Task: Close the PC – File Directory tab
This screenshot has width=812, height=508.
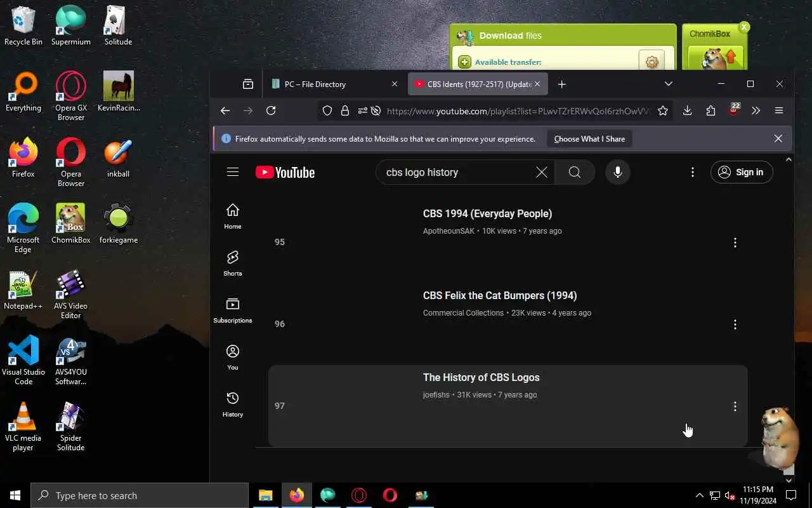Action: (395, 84)
